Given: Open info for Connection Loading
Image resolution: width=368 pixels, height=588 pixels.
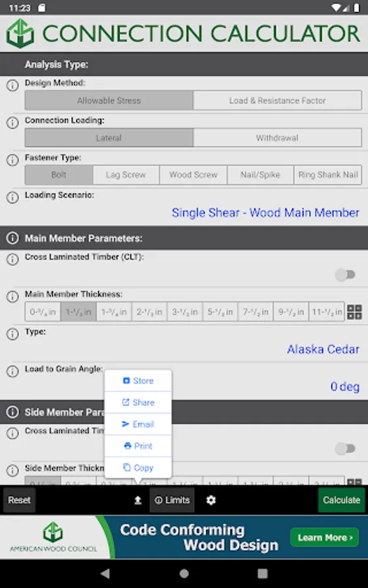Looking at the screenshot, I should (12, 123).
